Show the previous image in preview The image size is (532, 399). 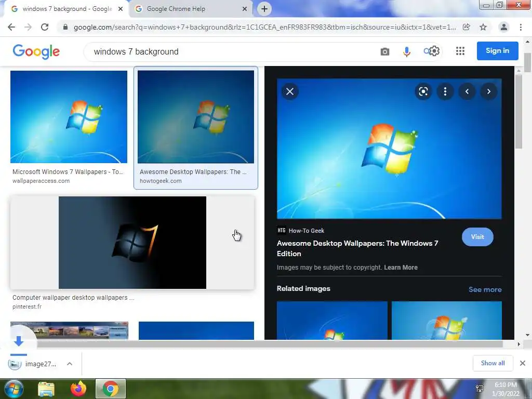(467, 91)
